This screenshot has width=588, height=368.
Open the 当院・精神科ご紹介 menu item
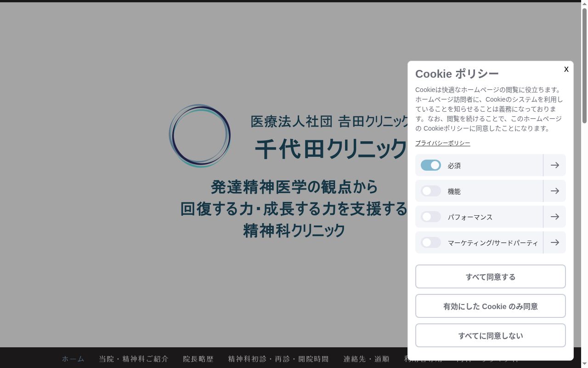point(134,359)
